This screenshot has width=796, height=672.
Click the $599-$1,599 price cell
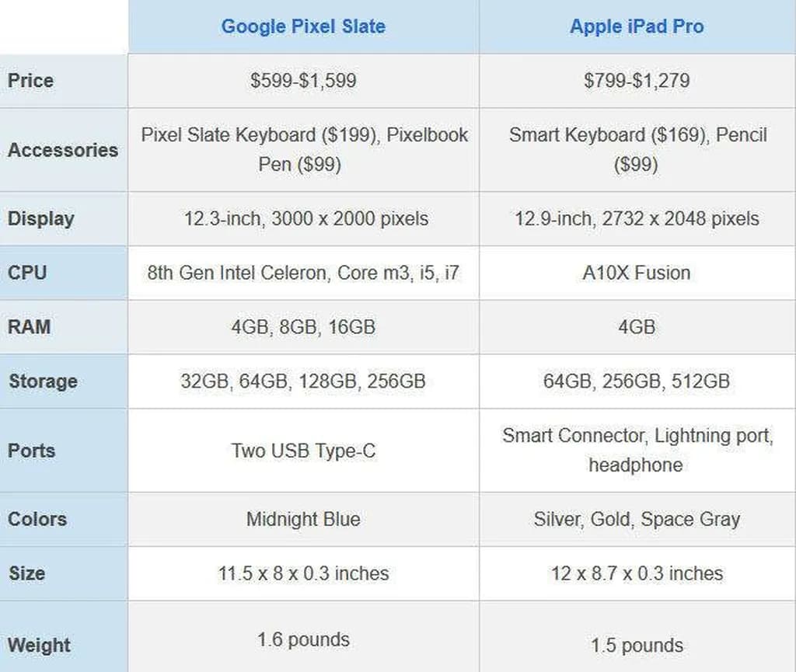pos(303,81)
